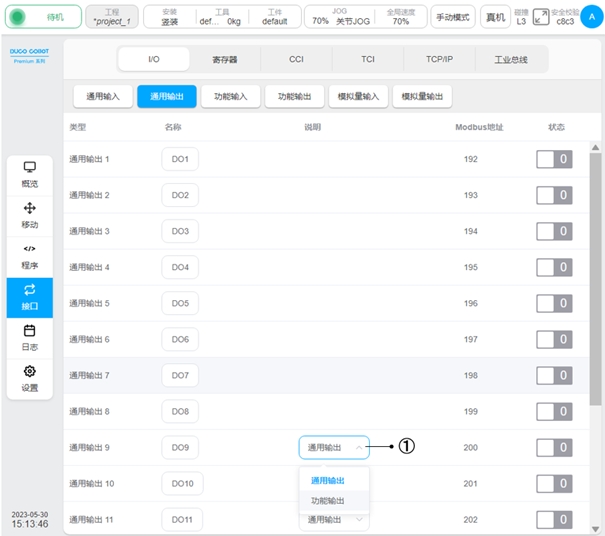Image resolution: width=605 pixels, height=536 pixels.
Task: Click the DO3 name input field
Action: pyautogui.click(x=180, y=231)
